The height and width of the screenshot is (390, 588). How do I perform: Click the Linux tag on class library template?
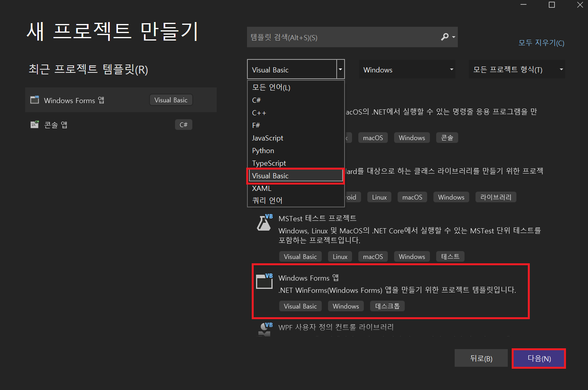coord(379,197)
